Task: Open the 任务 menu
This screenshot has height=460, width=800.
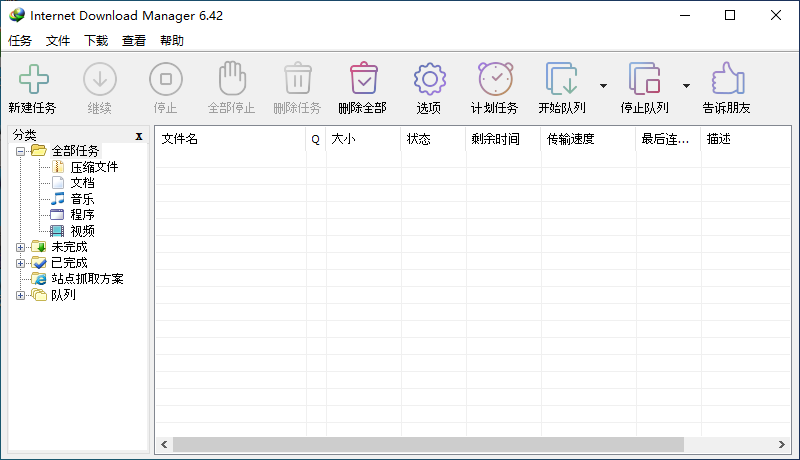Action: click(x=20, y=41)
